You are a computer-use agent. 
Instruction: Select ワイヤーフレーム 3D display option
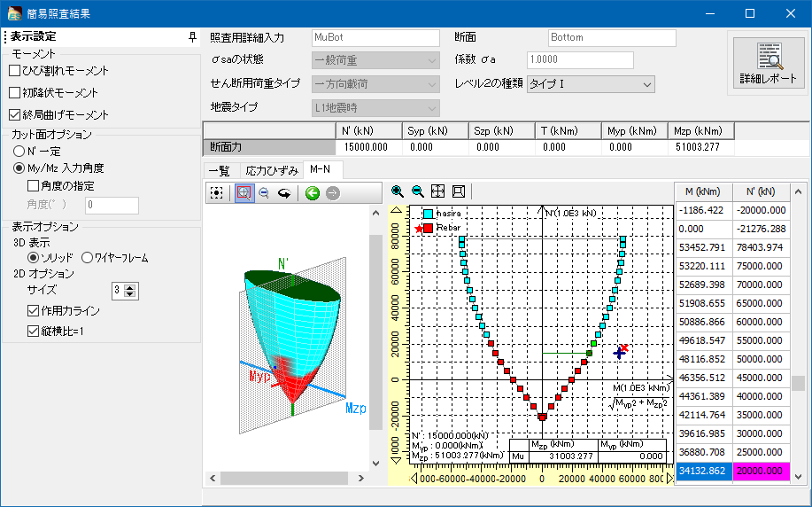pyautogui.click(x=87, y=258)
